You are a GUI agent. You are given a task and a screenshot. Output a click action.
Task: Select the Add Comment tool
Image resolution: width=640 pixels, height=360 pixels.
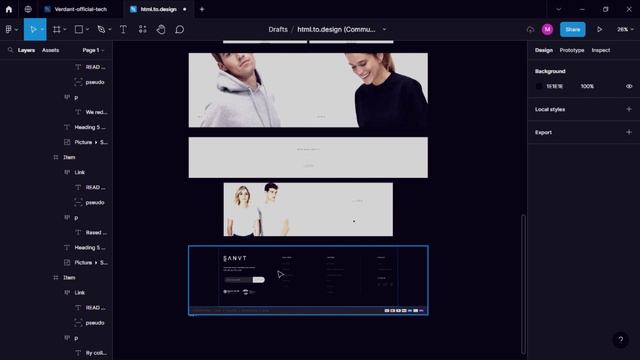[180, 29]
